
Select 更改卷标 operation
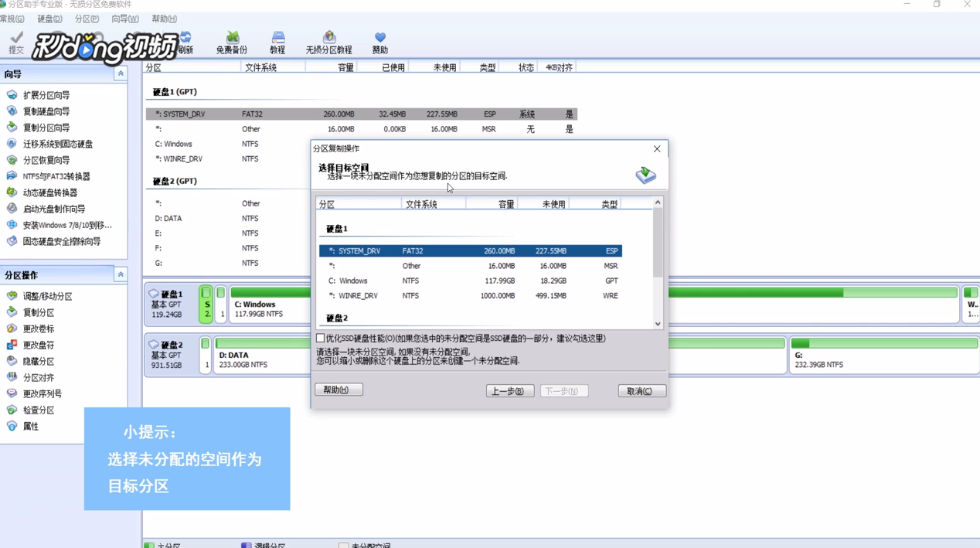(x=38, y=328)
